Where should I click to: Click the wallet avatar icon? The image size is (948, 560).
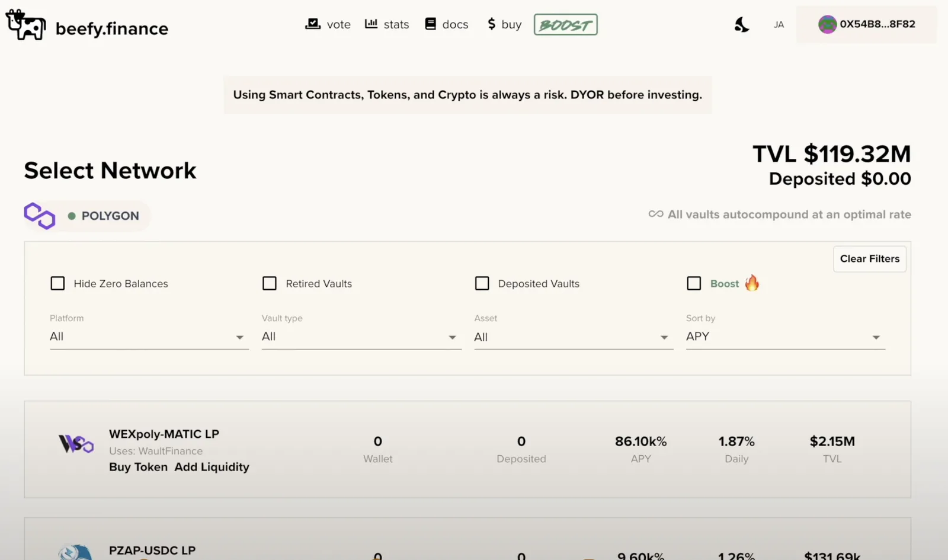point(827,24)
